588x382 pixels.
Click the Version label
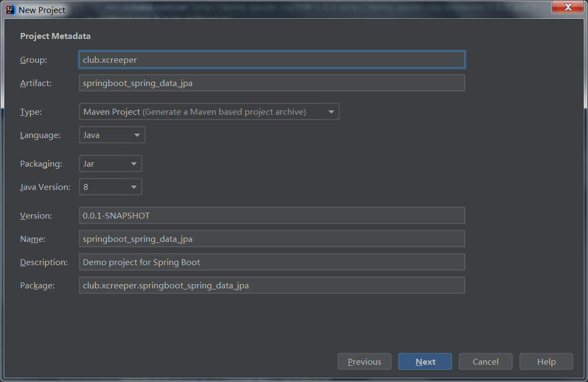coord(36,216)
